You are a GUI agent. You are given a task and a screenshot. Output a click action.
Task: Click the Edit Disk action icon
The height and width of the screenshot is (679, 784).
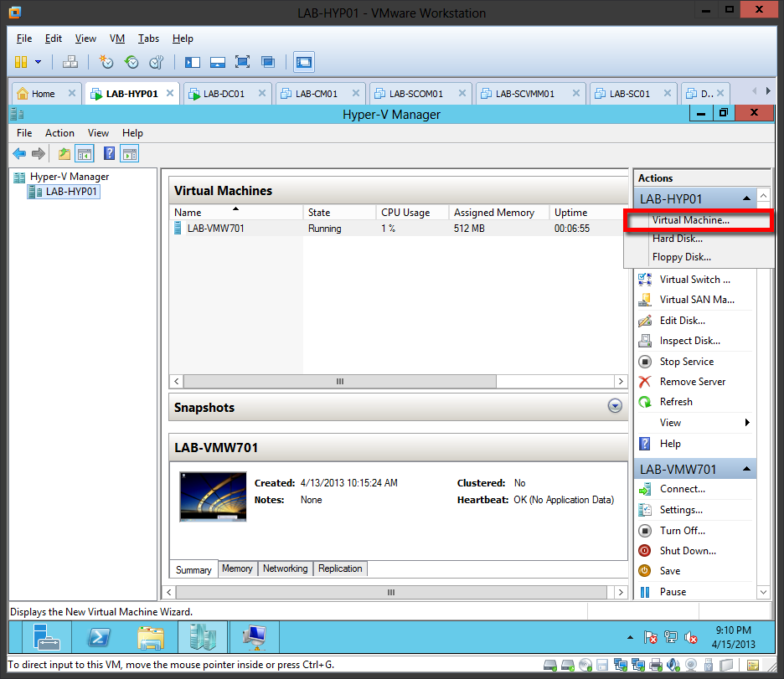[x=645, y=321]
